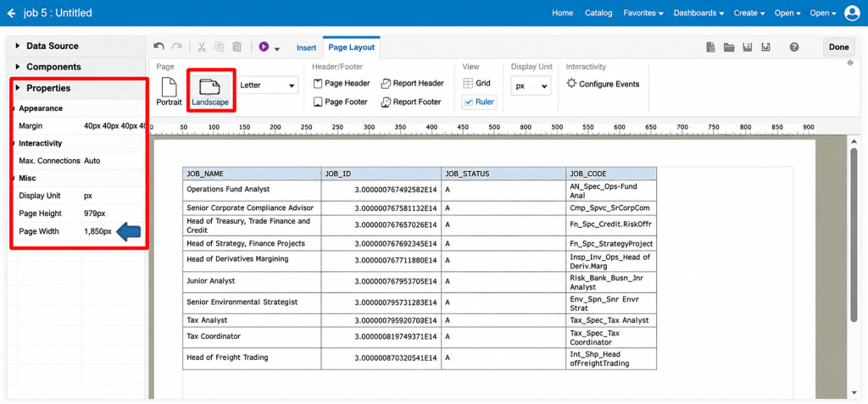The height and width of the screenshot is (404, 868).
Task: Click the redo arrow icon
Action: click(x=176, y=47)
